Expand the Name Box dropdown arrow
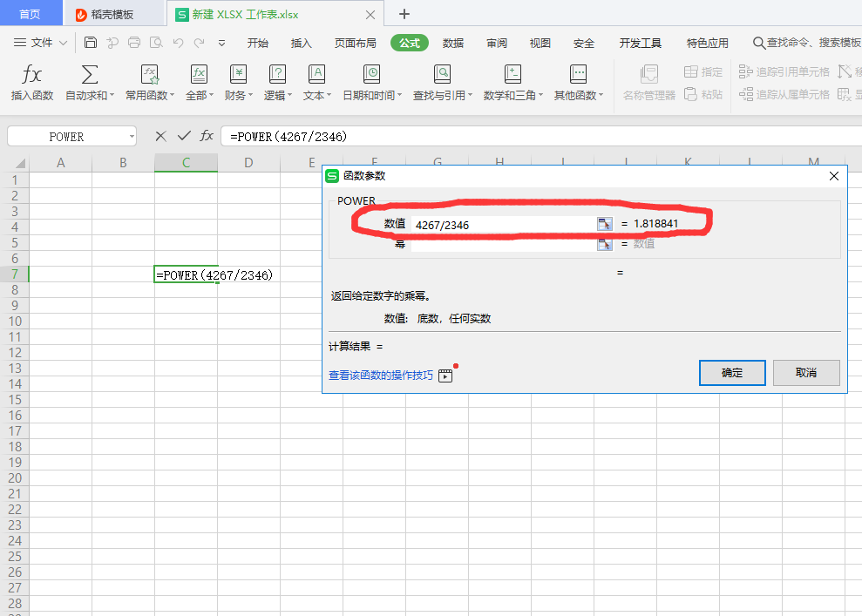Viewport: 862px width, 616px height. [x=132, y=137]
